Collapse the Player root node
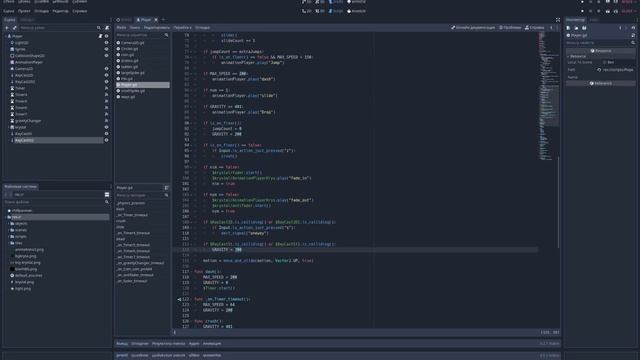This screenshot has width=640, height=360. click(6, 36)
